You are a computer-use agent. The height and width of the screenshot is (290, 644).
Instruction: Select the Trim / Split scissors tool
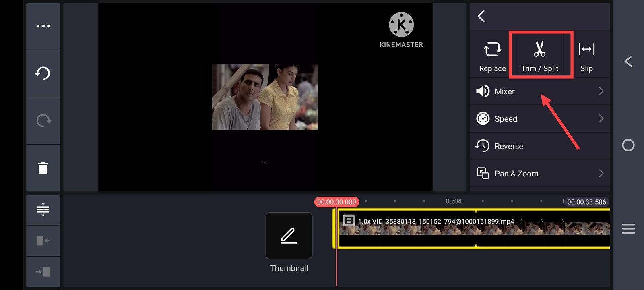[x=539, y=55]
